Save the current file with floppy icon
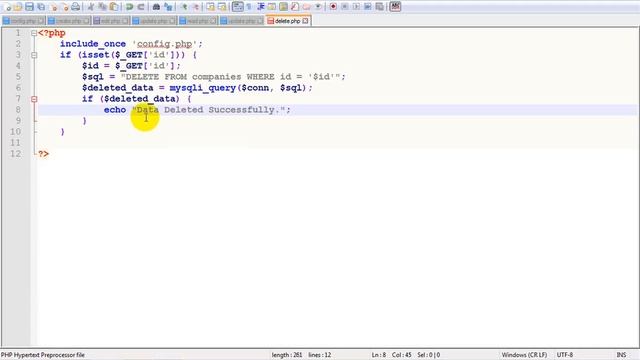640x360 pixels. 29,7
